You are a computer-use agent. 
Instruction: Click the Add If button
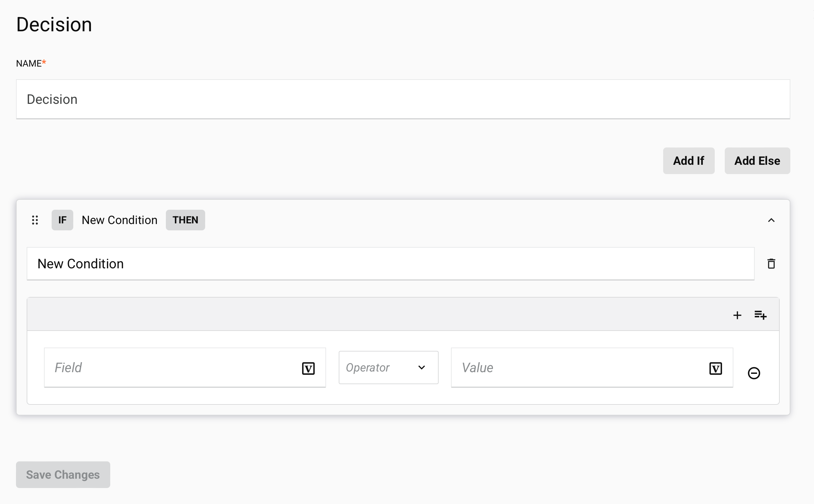click(x=689, y=160)
